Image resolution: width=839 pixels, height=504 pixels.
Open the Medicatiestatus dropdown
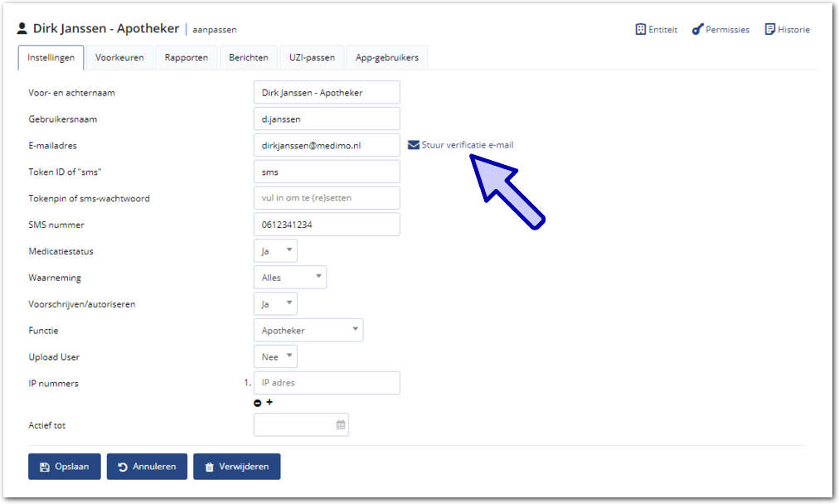(x=275, y=251)
